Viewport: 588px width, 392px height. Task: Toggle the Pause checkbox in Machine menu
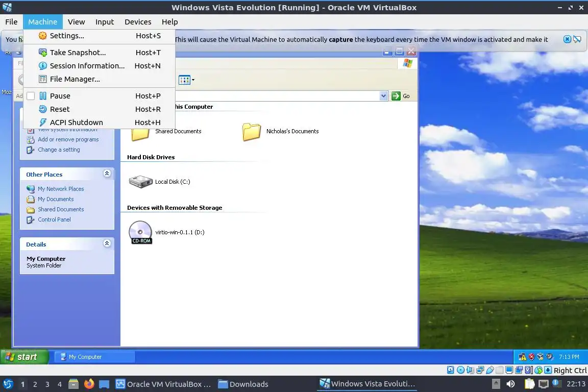(31, 96)
